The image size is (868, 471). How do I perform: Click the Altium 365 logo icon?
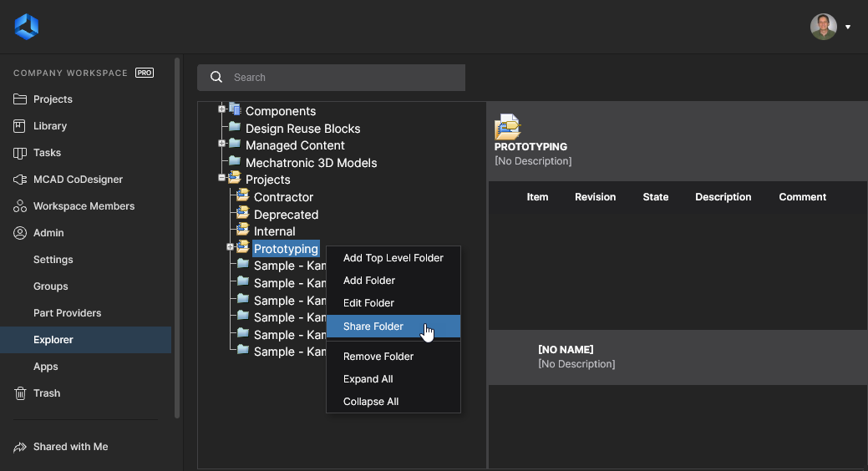click(26, 27)
